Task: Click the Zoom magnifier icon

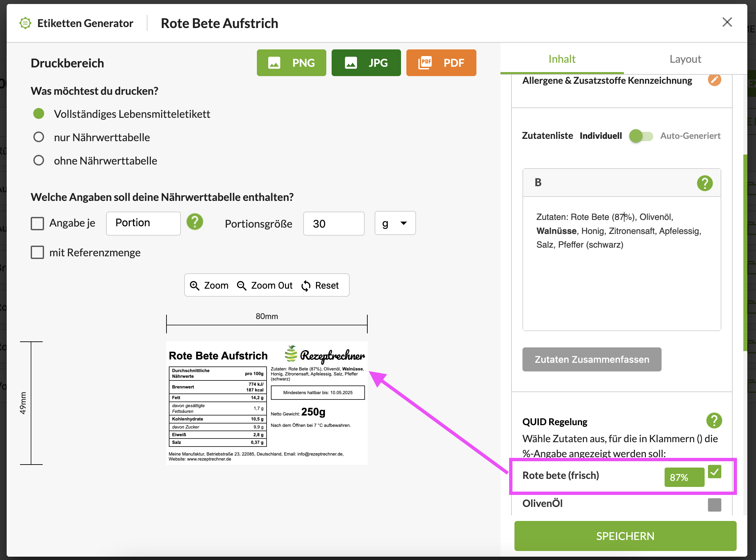Action: (x=195, y=286)
